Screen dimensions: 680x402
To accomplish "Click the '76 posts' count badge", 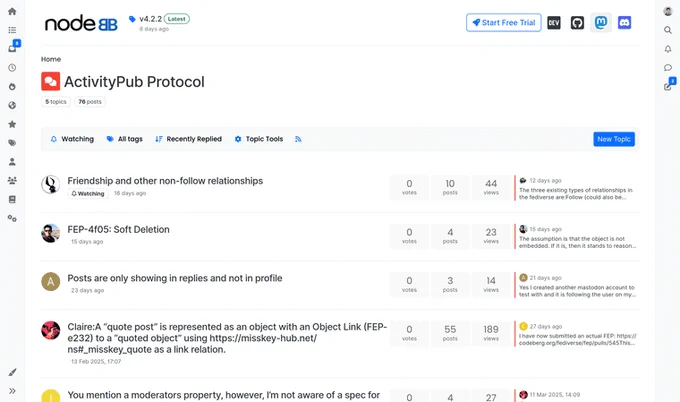I will click(x=90, y=101).
